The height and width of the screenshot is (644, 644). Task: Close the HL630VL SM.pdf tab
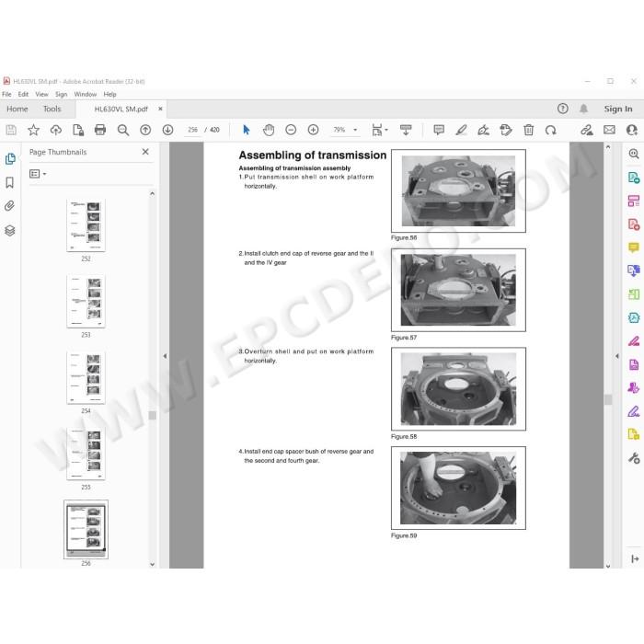click(x=160, y=109)
